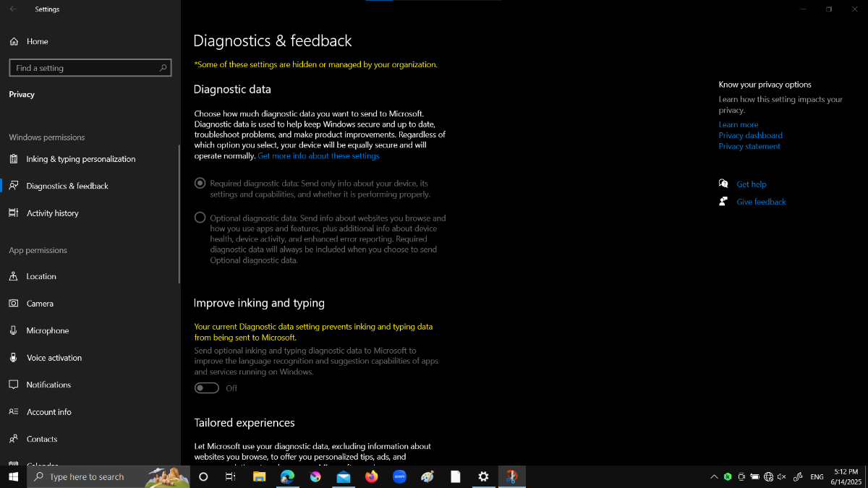Image resolution: width=868 pixels, height=488 pixels.
Task: Select Diagnostics & feedback in the sidebar
Action: click(67, 186)
